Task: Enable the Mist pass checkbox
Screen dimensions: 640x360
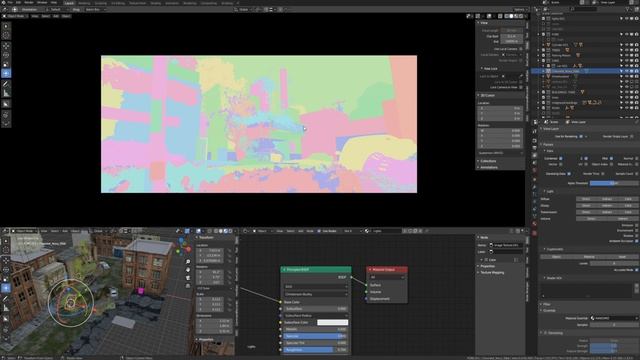Action: click(611, 158)
